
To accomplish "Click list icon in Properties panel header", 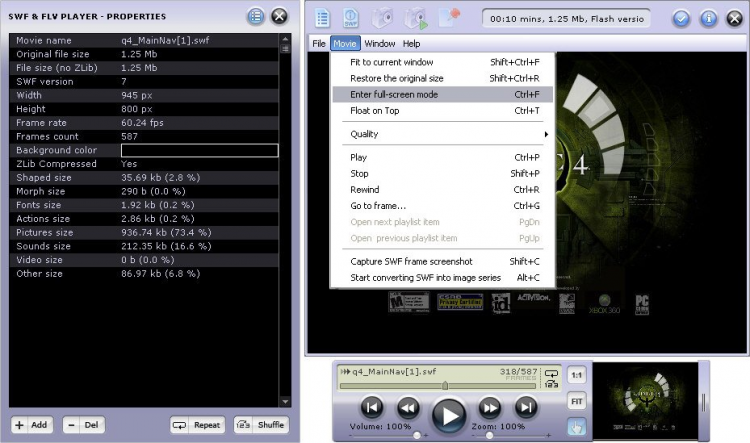I will tap(256, 16).
